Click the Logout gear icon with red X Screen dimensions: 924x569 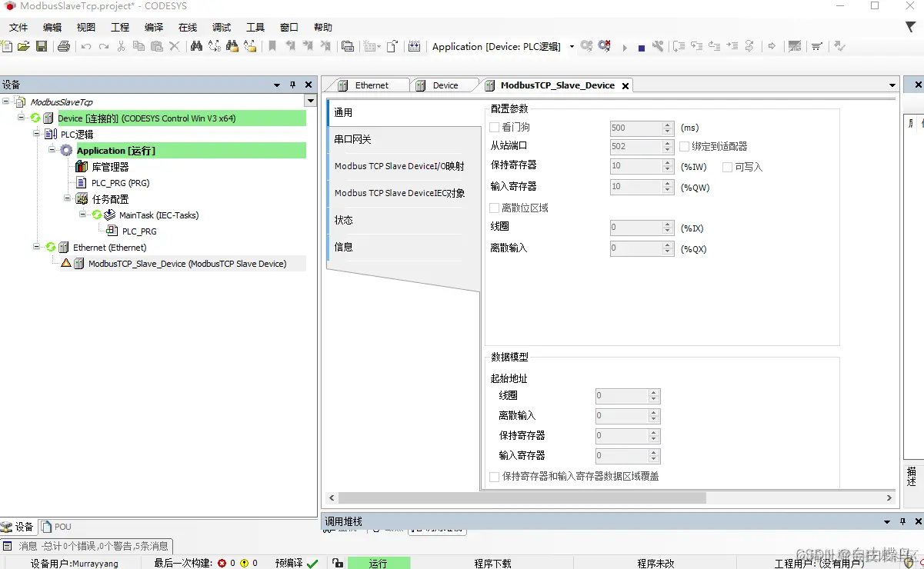(x=605, y=46)
